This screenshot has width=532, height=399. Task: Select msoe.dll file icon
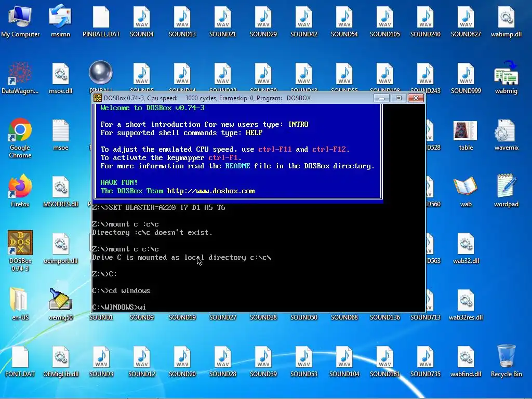[x=60, y=74]
